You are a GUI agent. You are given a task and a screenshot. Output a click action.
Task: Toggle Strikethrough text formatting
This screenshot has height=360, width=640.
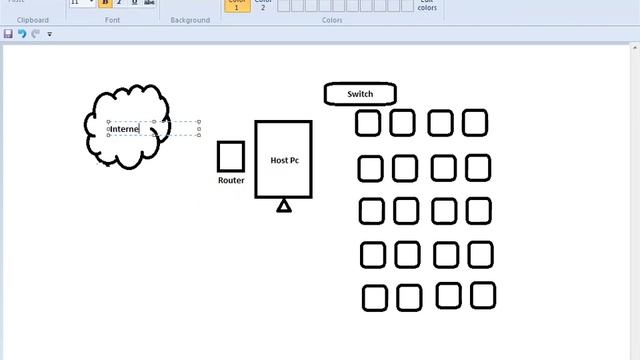coord(149,3)
